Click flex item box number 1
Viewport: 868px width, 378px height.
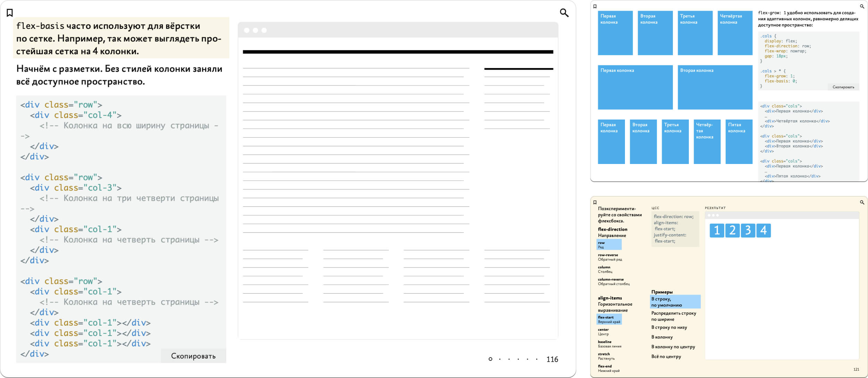coord(717,230)
